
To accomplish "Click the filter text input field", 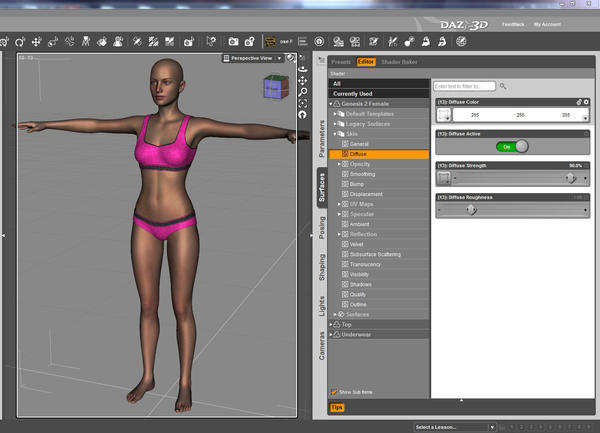I will 464,86.
